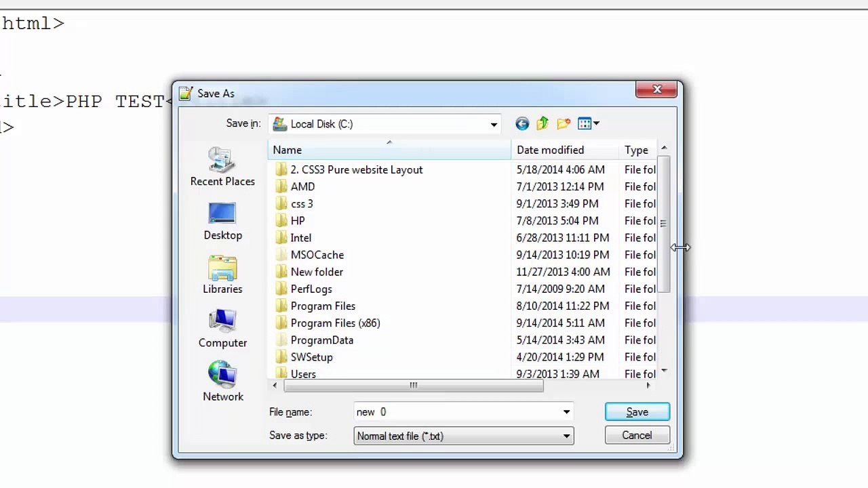Click the scroll left arrow
Screen dimensions: 868x488
(x=275, y=386)
